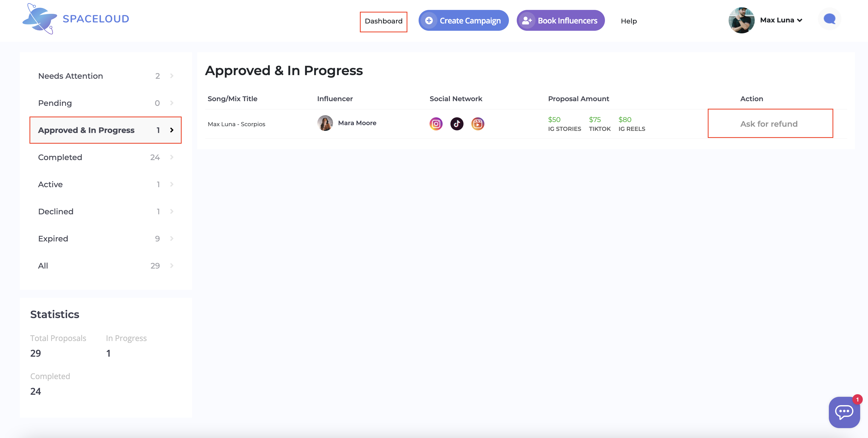
Task: Click Max Luna's profile avatar
Action: tap(741, 20)
